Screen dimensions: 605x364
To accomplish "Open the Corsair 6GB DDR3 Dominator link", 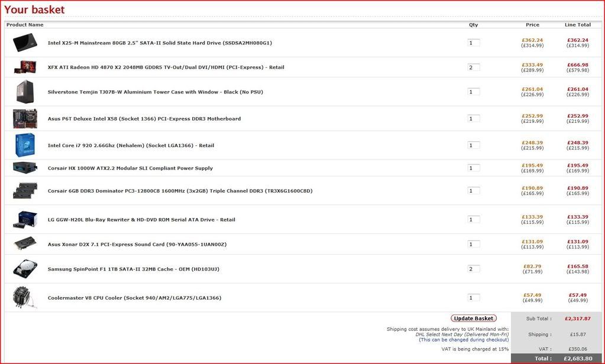I will pos(180,191).
